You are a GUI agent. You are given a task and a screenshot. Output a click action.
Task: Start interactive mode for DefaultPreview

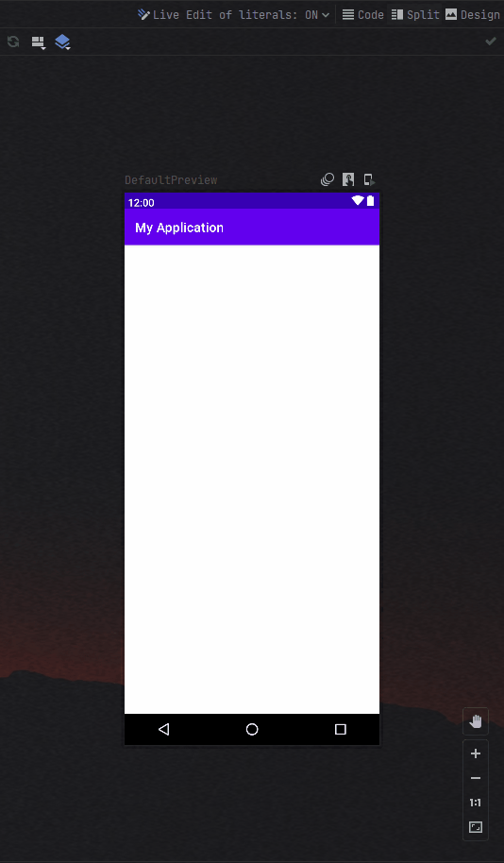[x=348, y=179]
